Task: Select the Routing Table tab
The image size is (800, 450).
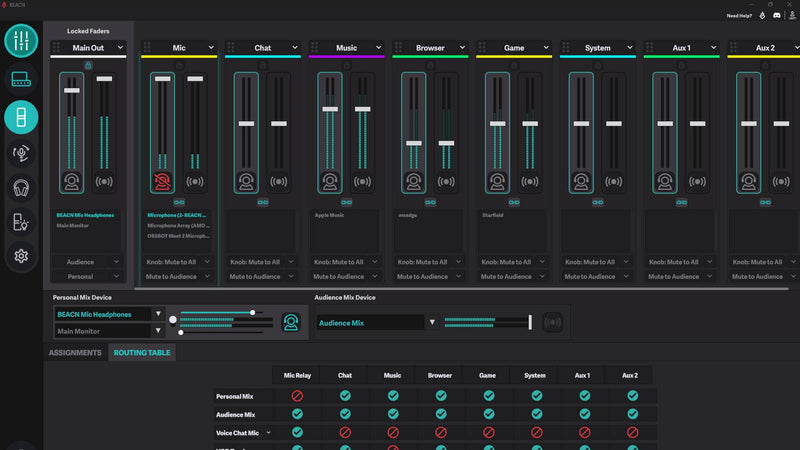Action: pyautogui.click(x=142, y=353)
